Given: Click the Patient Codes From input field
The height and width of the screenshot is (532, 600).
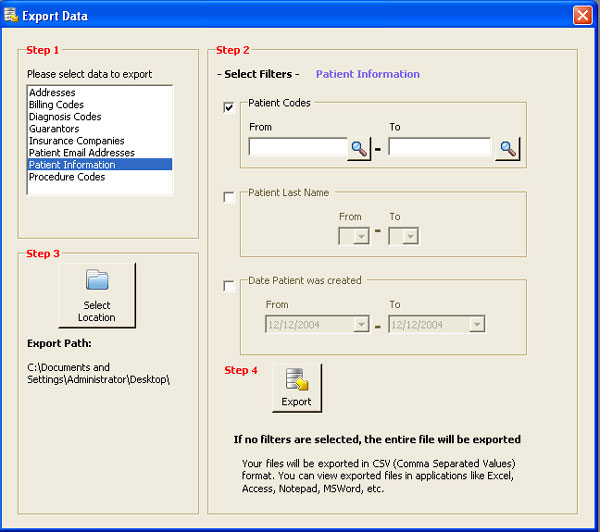Looking at the screenshot, I should click(x=297, y=148).
